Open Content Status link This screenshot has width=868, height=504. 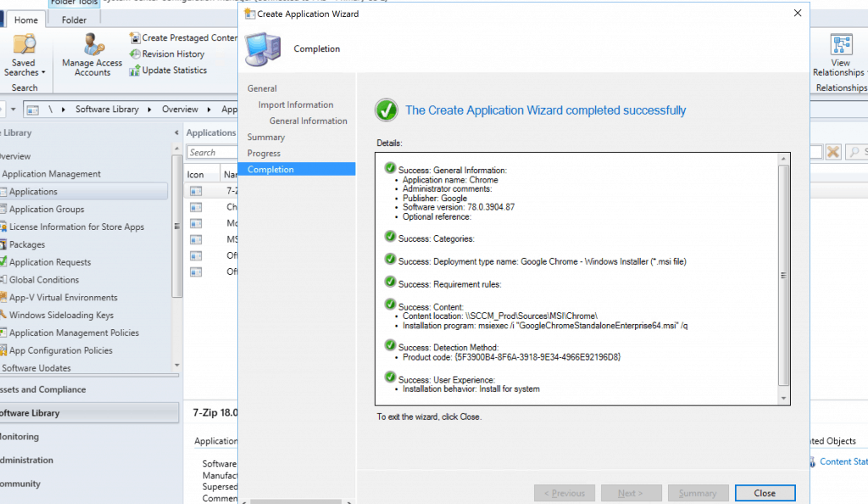click(843, 462)
